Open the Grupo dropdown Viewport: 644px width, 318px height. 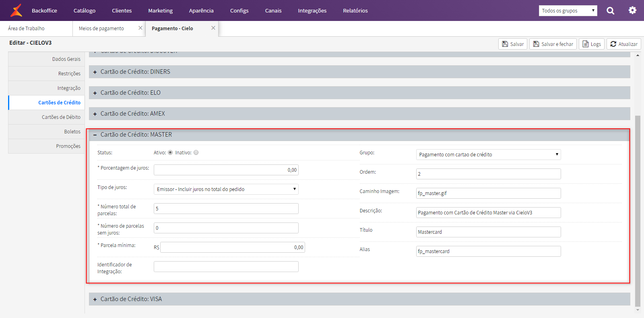click(x=488, y=154)
